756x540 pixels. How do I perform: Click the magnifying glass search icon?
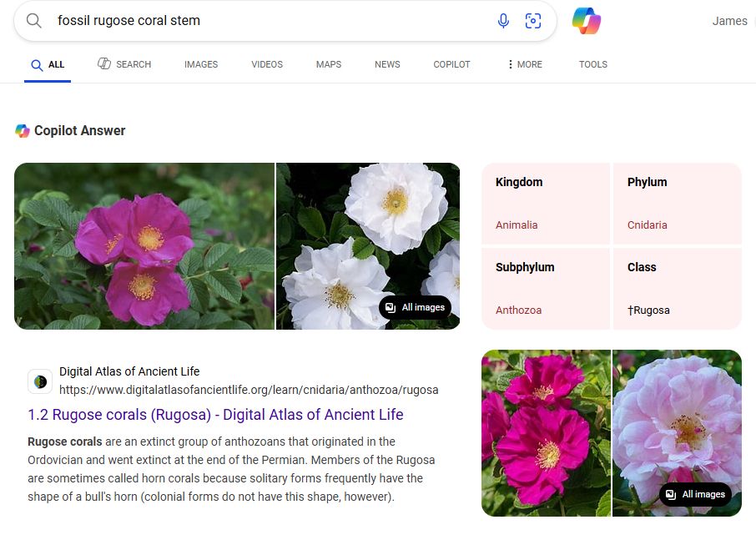[33, 21]
